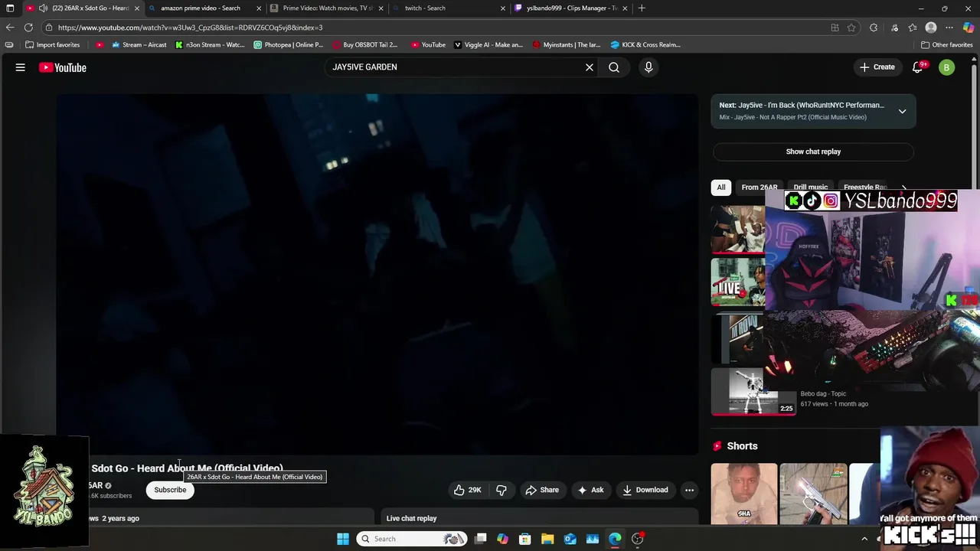Open the 'KICK & Cross Realm' bookmark
This screenshot has height=551, width=980.
click(x=645, y=45)
